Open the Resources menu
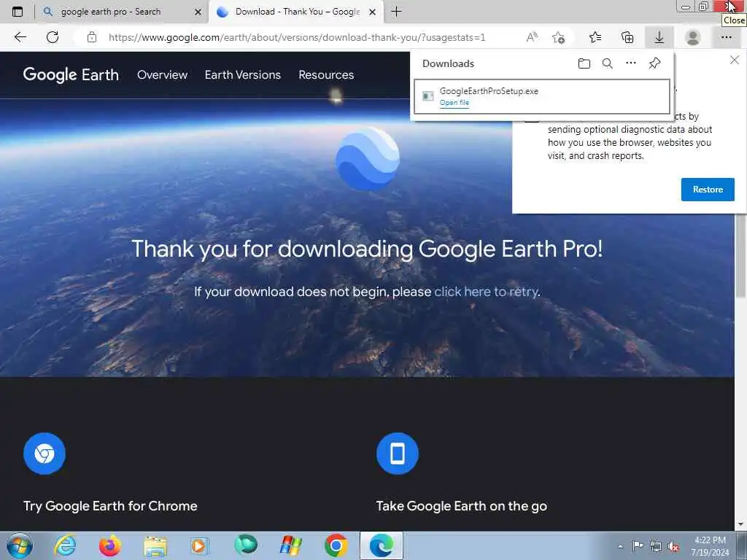 pyautogui.click(x=326, y=75)
